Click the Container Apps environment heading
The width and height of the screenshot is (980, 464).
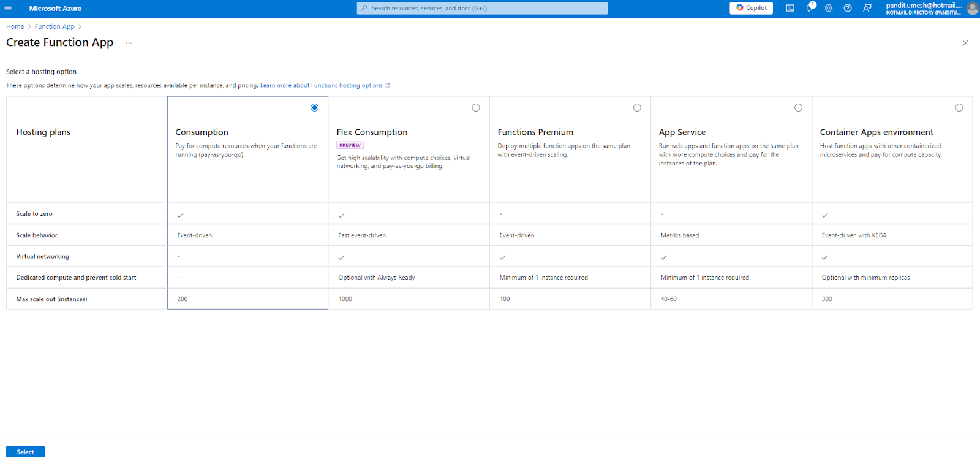pyautogui.click(x=876, y=132)
